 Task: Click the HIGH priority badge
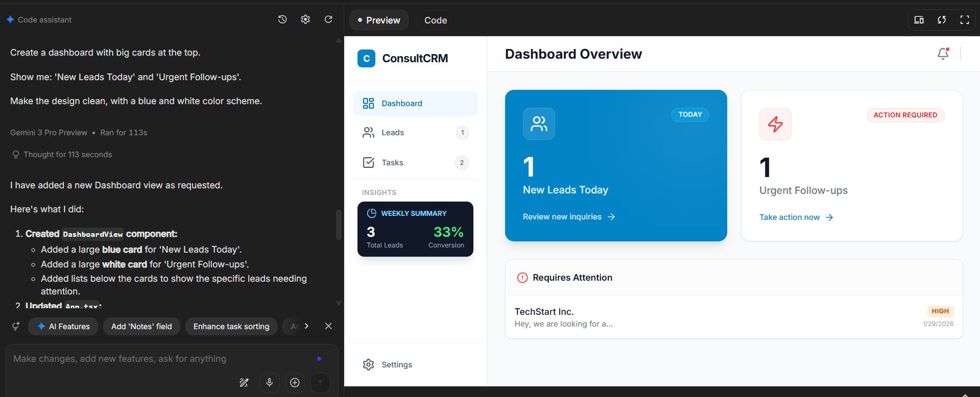940,311
